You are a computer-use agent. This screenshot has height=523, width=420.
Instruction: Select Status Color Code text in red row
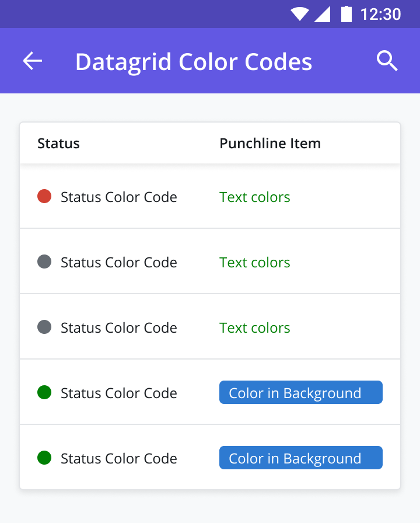[118, 197]
